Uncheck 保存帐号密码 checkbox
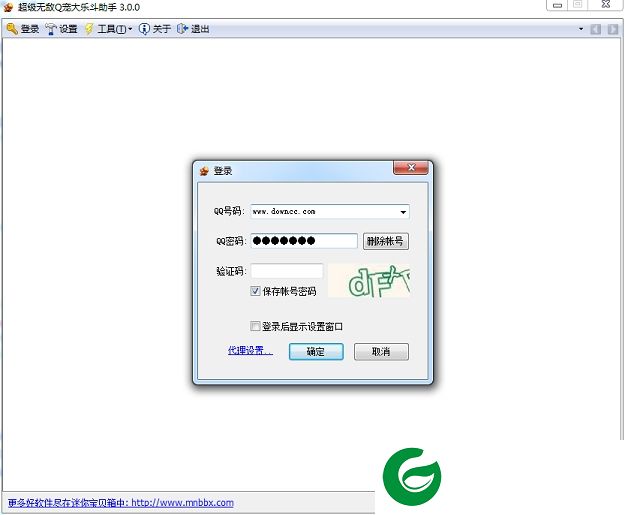This screenshot has height=515, width=625. click(x=255, y=291)
